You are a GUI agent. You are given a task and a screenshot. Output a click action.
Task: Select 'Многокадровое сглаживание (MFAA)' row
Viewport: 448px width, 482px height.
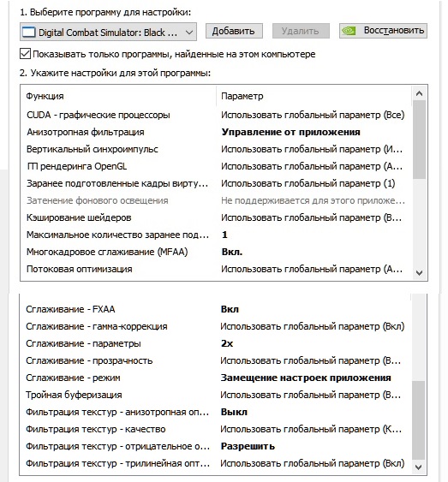click(216, 252)
